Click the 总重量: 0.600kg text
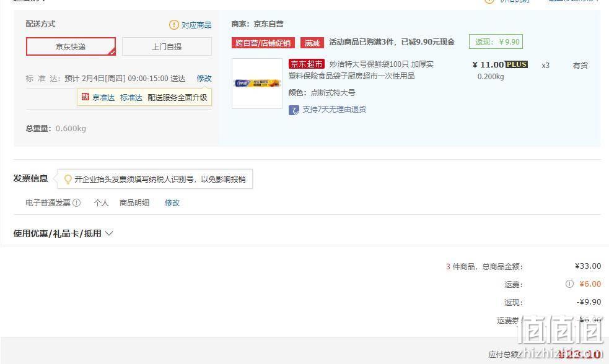This screenshot has height=364, width=609. (56, 128)
